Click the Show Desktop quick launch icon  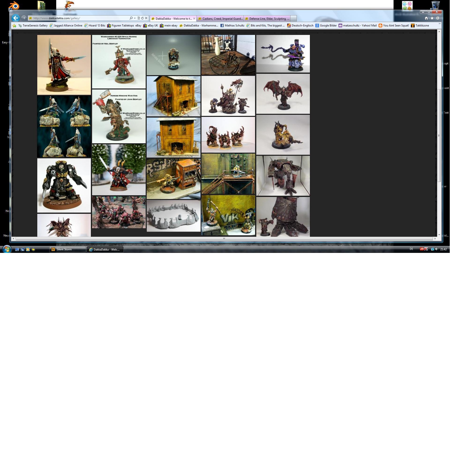click(x=17, y=249)
